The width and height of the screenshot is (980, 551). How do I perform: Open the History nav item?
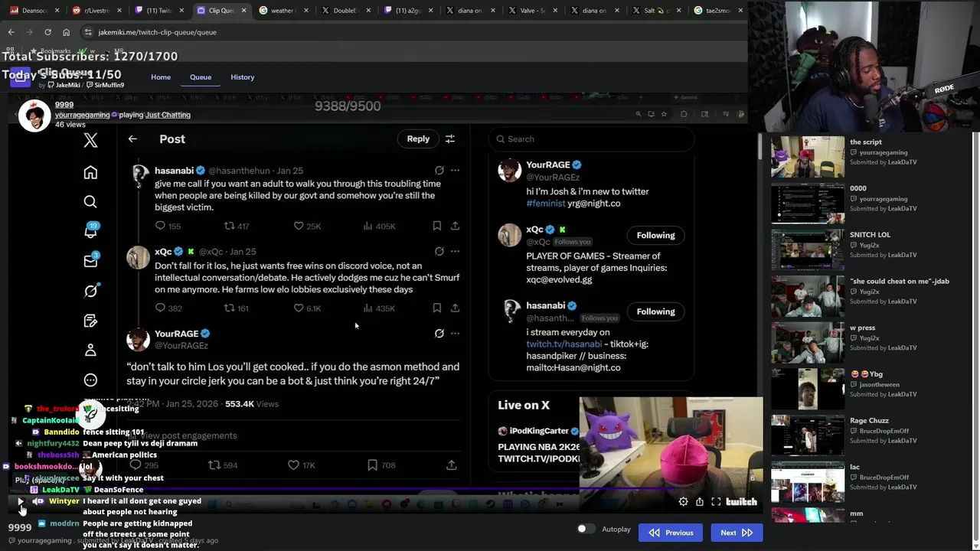[242, 77]
